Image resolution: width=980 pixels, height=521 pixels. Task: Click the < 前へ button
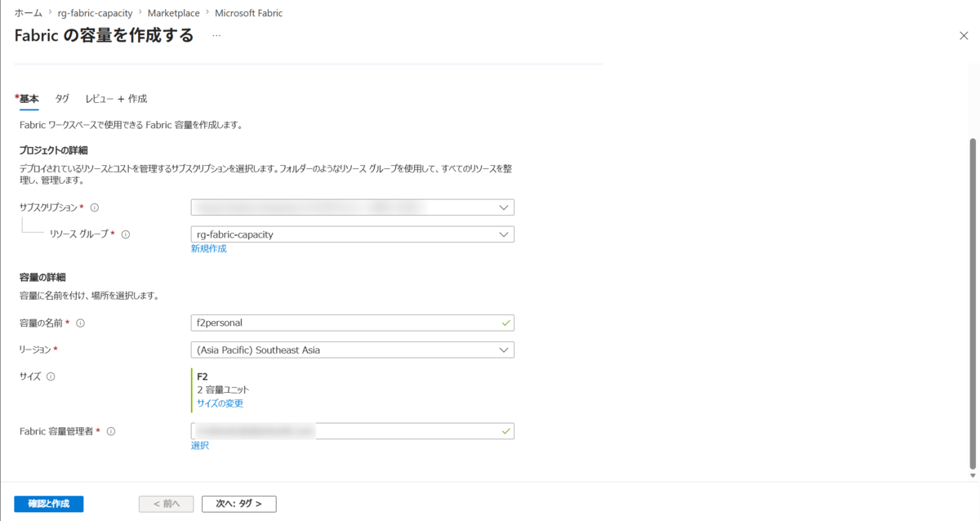click(x=167, y=504)
